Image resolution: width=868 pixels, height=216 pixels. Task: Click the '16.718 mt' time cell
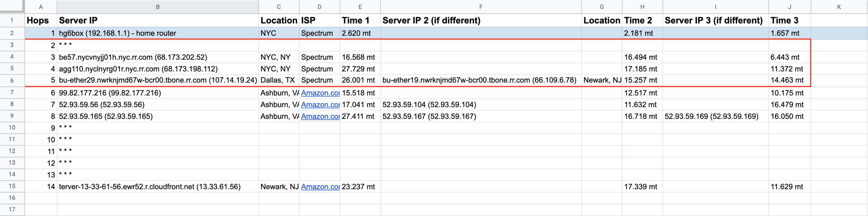[x=642, y=117]
